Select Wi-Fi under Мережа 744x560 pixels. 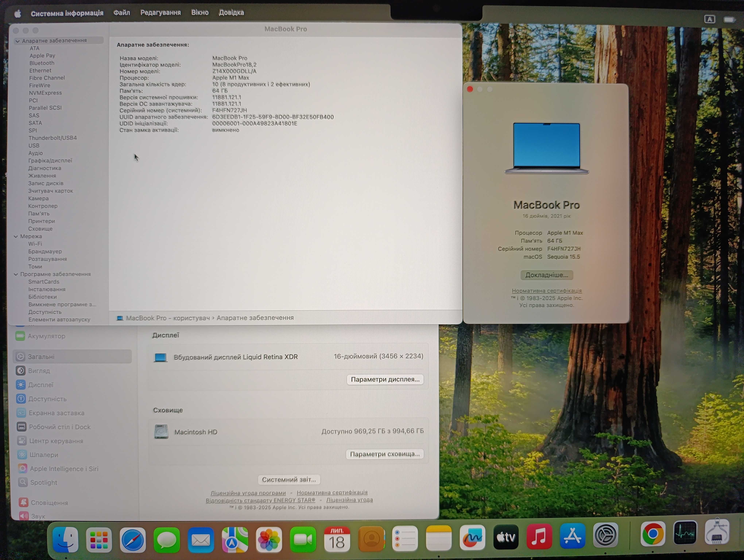click(x=35, y=244)
